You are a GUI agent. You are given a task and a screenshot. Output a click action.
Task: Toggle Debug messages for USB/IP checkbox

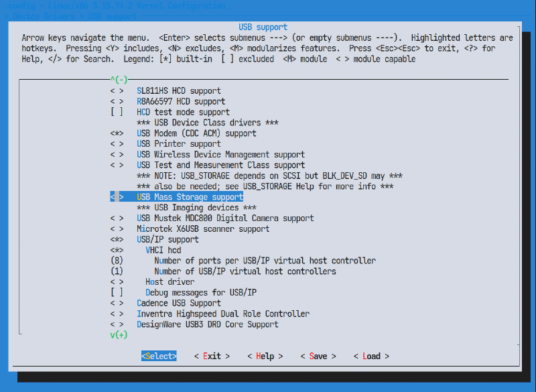[x=117, y=292]
